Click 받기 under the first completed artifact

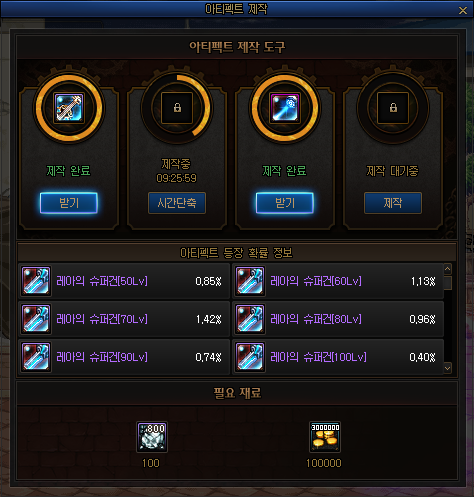coord(69,203)
